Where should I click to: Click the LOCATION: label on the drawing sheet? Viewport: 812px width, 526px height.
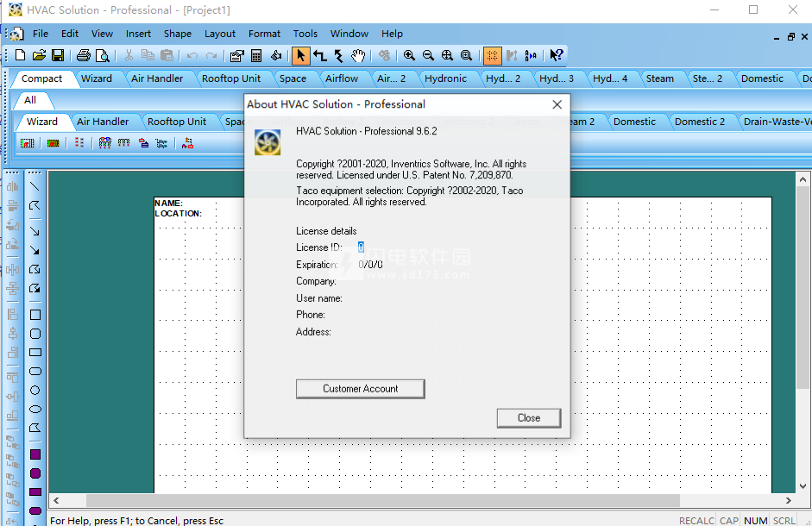[x=178, y=213]
